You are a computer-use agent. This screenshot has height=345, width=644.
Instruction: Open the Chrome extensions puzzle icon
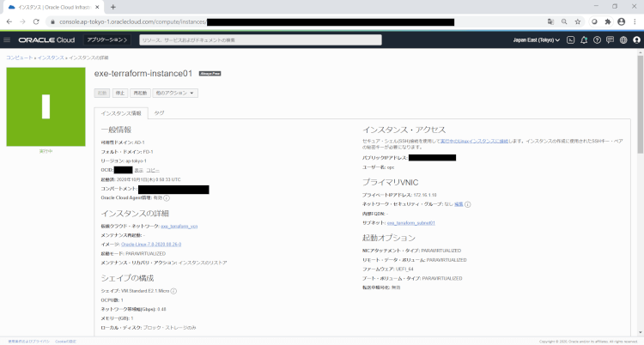(608, 21)
